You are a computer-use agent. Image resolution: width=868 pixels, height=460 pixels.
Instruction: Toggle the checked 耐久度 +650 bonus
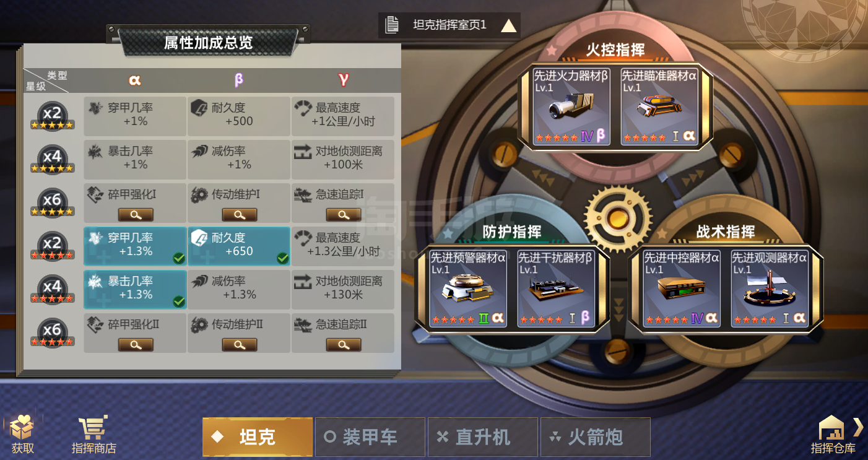pyautogui.click(x=239, y=246)
